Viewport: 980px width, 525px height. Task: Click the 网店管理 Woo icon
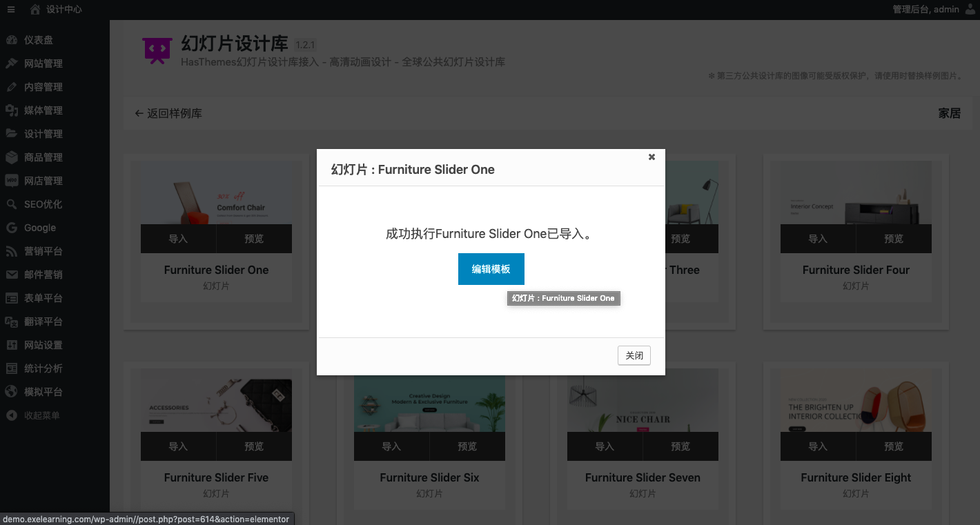12,181
